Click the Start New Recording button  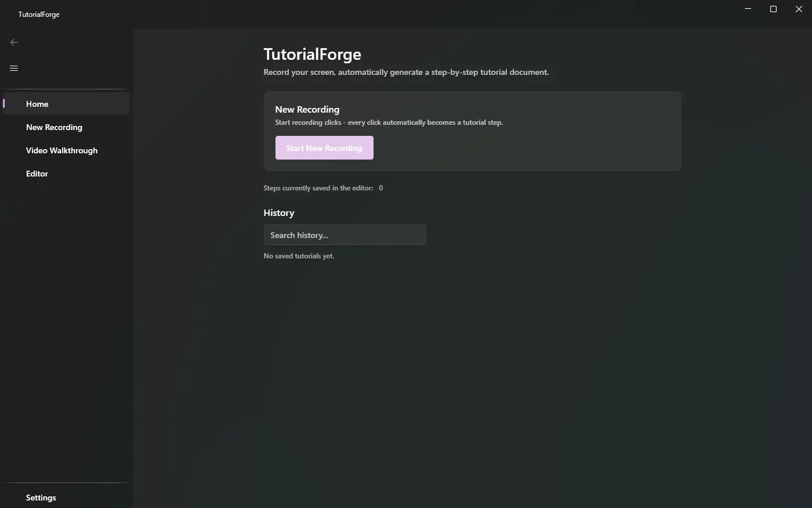point(324,148)
